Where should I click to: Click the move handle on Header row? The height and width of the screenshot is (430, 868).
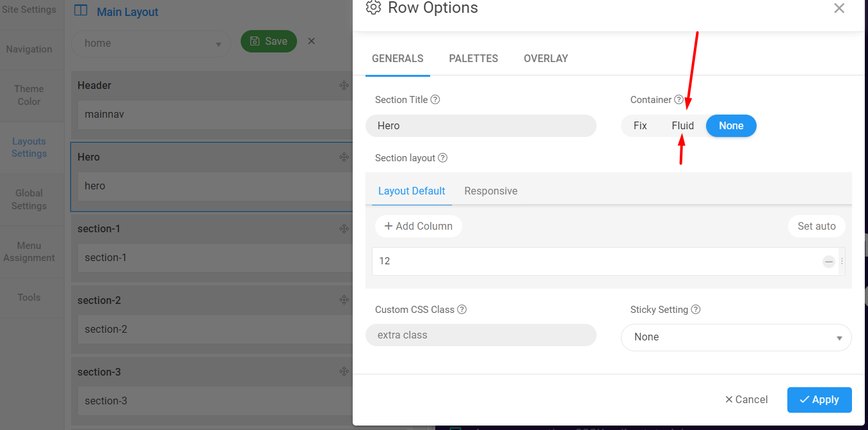pos(344,86)
